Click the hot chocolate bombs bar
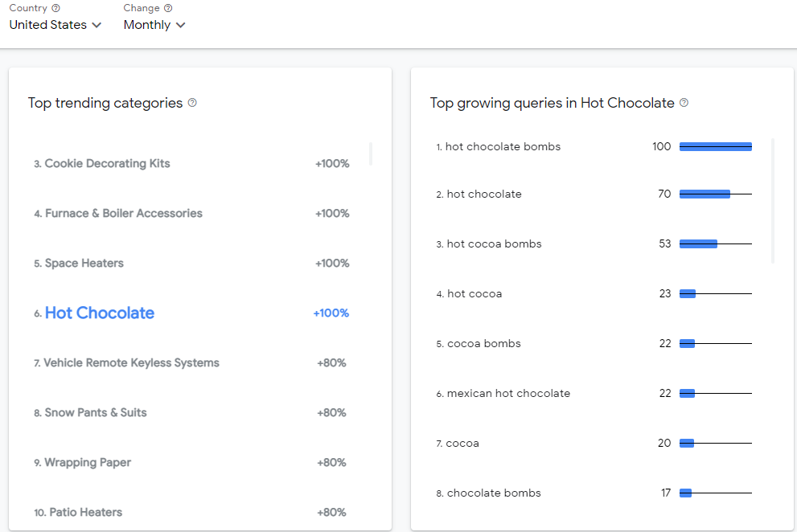Screen dimensions: 797x532 [715, 147]
